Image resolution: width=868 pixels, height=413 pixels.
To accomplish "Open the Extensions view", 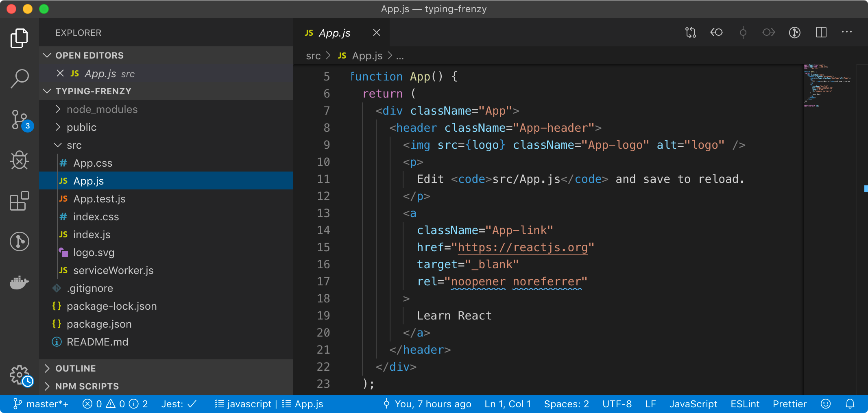I will [x=19, y=201].
